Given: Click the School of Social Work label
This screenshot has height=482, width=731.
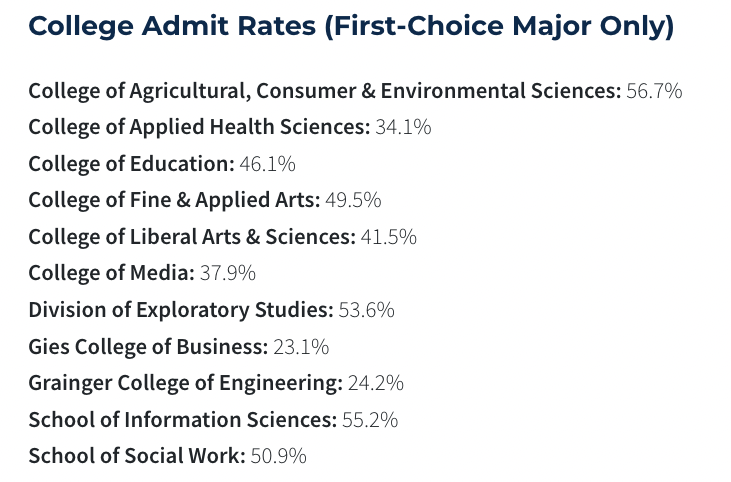Looking at the screenshot, I should (x=136, y=456).
